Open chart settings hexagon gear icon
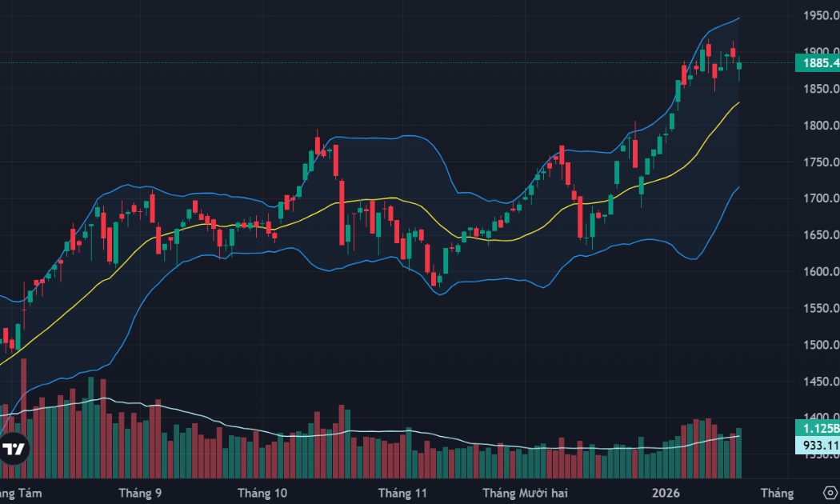The image size is (840, 504). point(830,492)
